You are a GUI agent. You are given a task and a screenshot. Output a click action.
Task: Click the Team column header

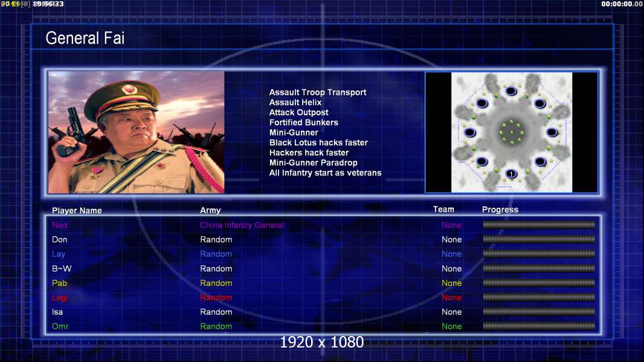pyautogui.click(x=443, y=209)
